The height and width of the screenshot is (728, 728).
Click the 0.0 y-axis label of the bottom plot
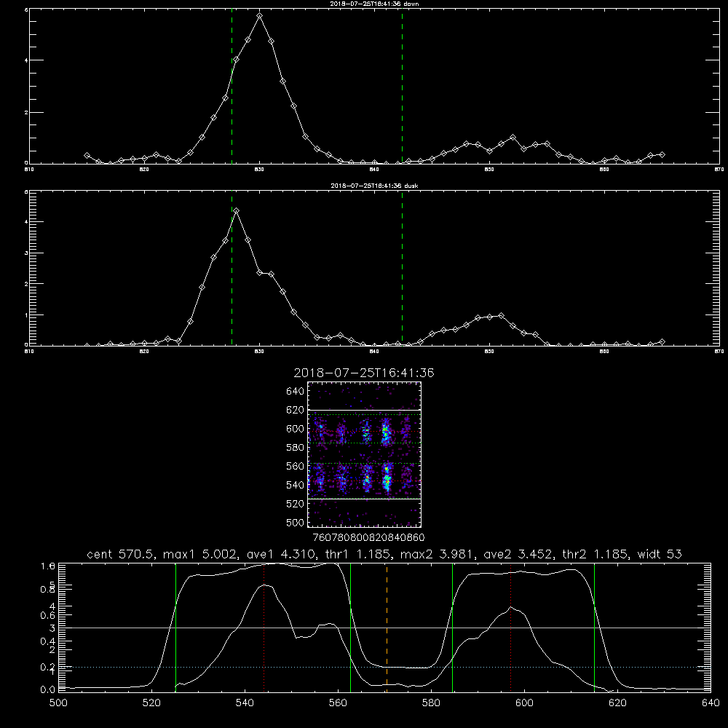(x=48, y=689)
